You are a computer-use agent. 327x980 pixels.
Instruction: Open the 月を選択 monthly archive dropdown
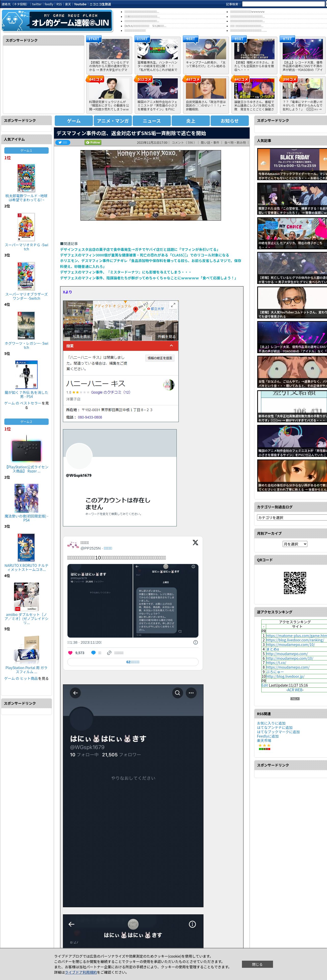click(295, 544)
